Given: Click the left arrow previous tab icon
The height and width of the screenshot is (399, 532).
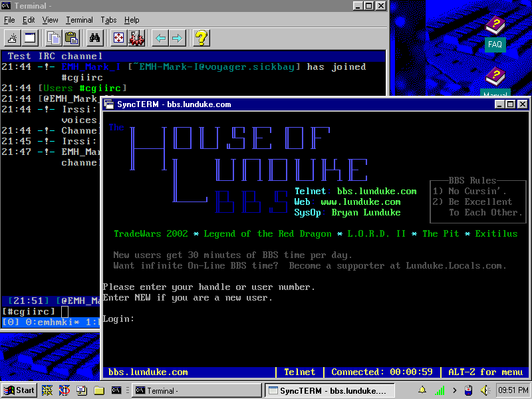Looking at the screenshot, I should click(160, 38).
